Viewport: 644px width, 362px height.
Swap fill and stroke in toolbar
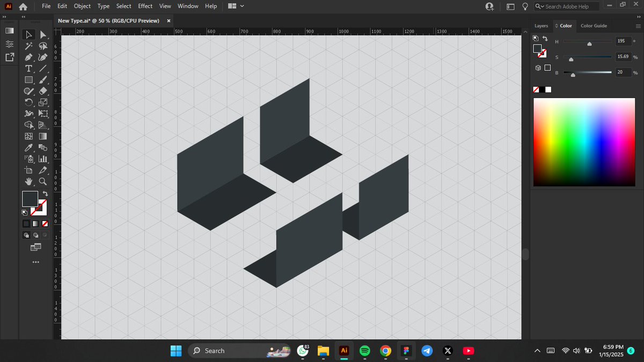pos(45,193)
